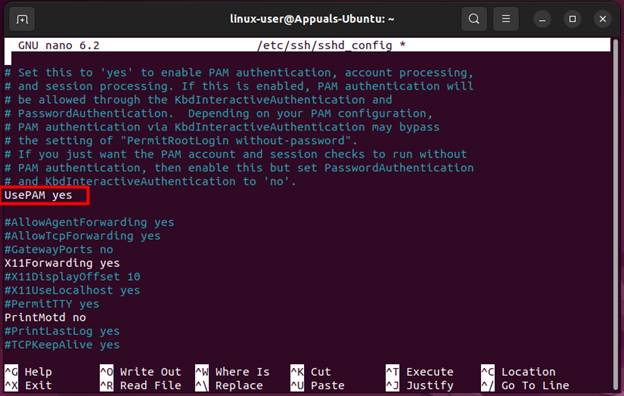624x396 pixels.
Task: Click the ^\ Replace shortcut
Action: [x=229, y=385]
